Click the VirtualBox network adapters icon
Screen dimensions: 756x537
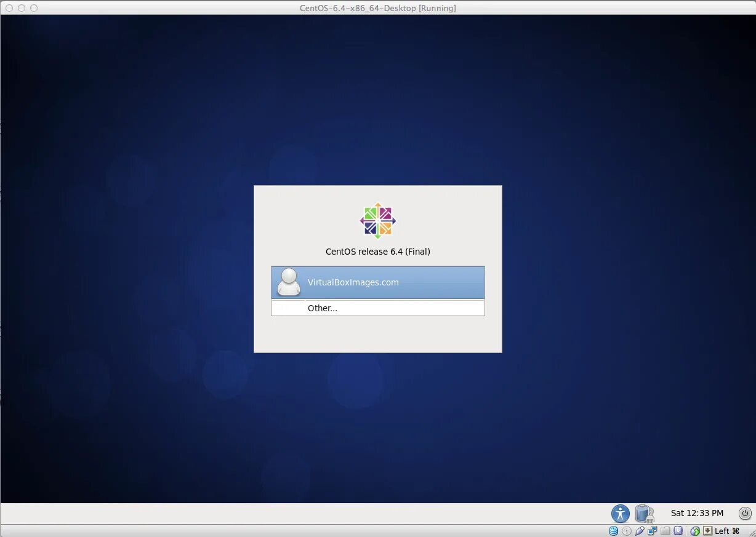[653, 531]
